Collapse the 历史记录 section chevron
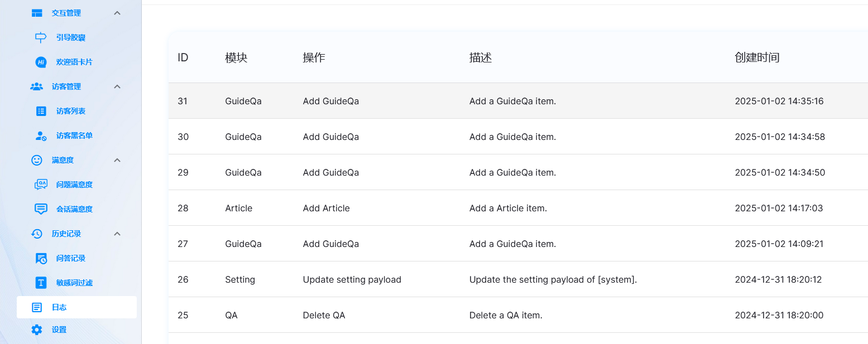Viewport: 868px width, 344px height. point(117,234)
